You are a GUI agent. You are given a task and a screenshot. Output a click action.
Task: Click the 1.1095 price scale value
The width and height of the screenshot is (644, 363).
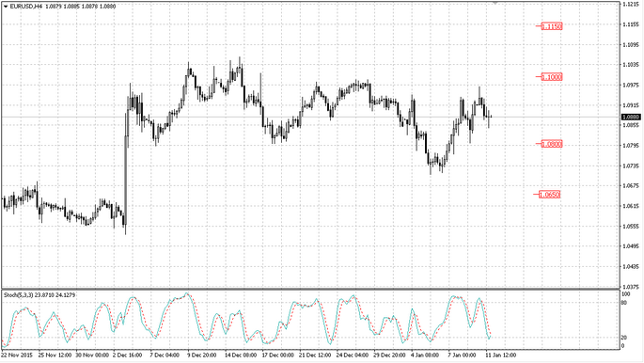pyautogui.click(x=631, y=44)
